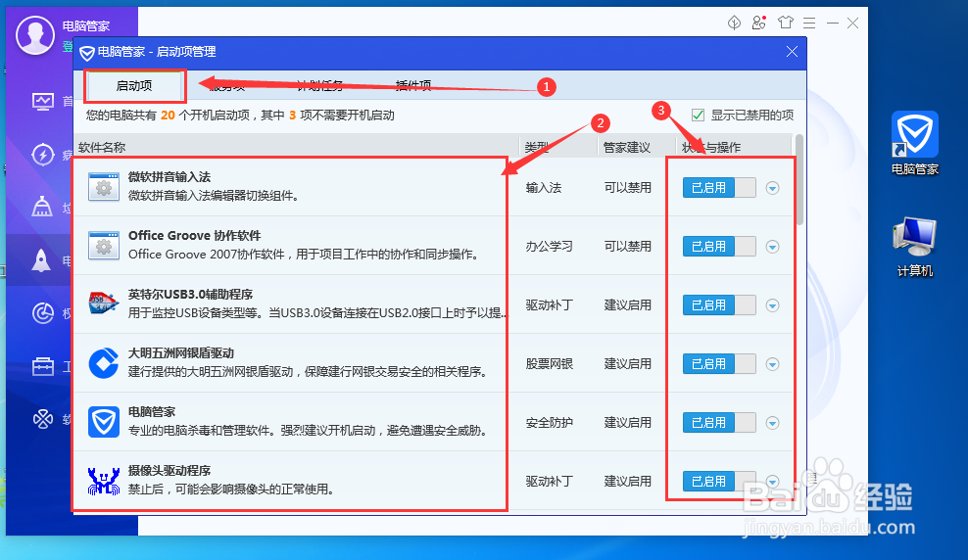Click 可以禁用 advice for 微软拼音输入法
The image size is (968, 560).
click(x=627, y=188)
